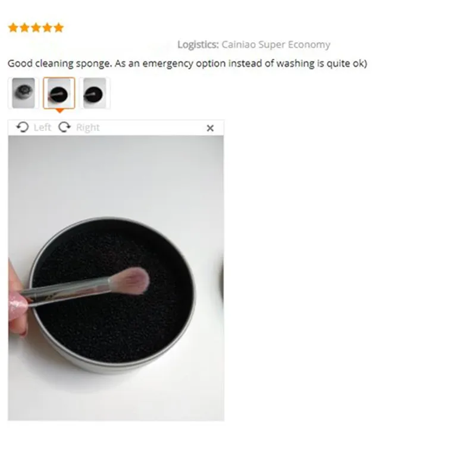Click the orange pointer under the selected thumbnail
This screenshot has width=476, height=476.
(x=60, y=111)
